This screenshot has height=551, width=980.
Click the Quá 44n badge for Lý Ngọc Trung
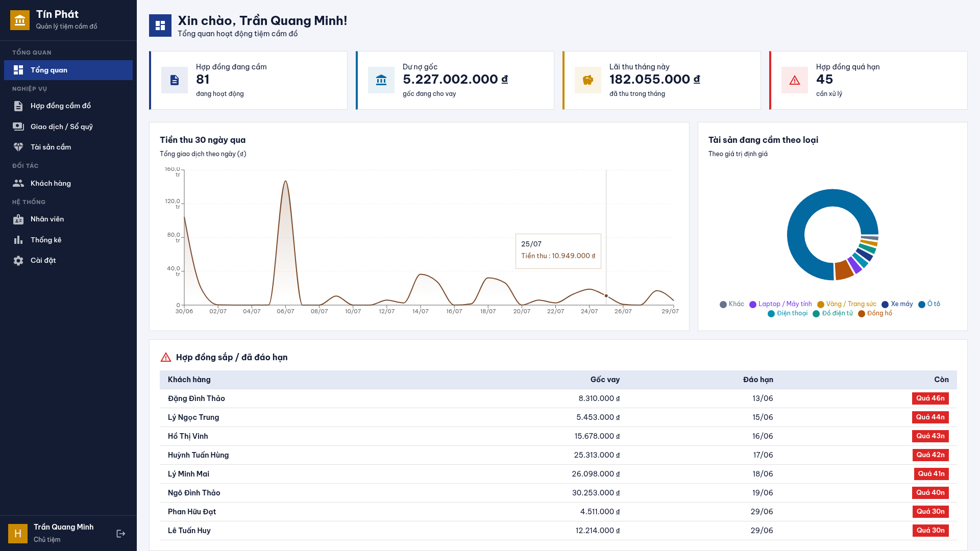pyautogui.click(x=930, y=417)
